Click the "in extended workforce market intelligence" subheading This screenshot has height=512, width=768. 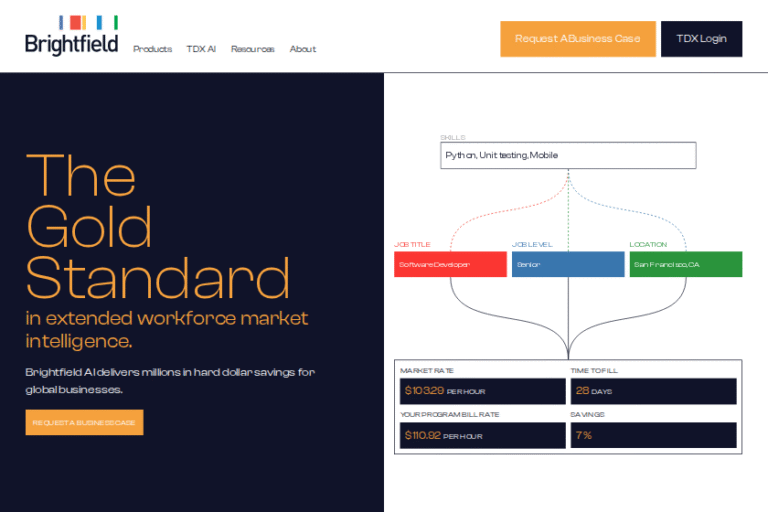(x=166, y=329)
